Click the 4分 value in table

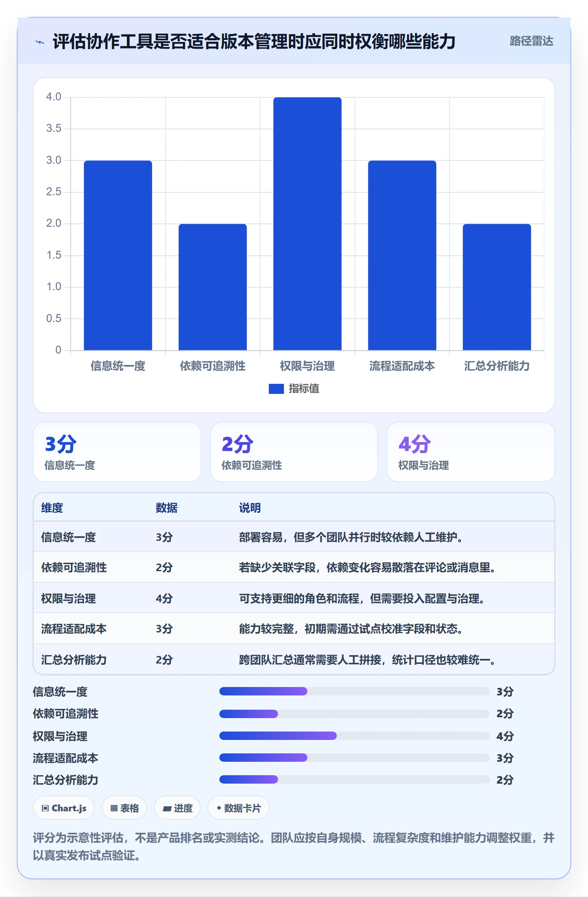point(164,598)
